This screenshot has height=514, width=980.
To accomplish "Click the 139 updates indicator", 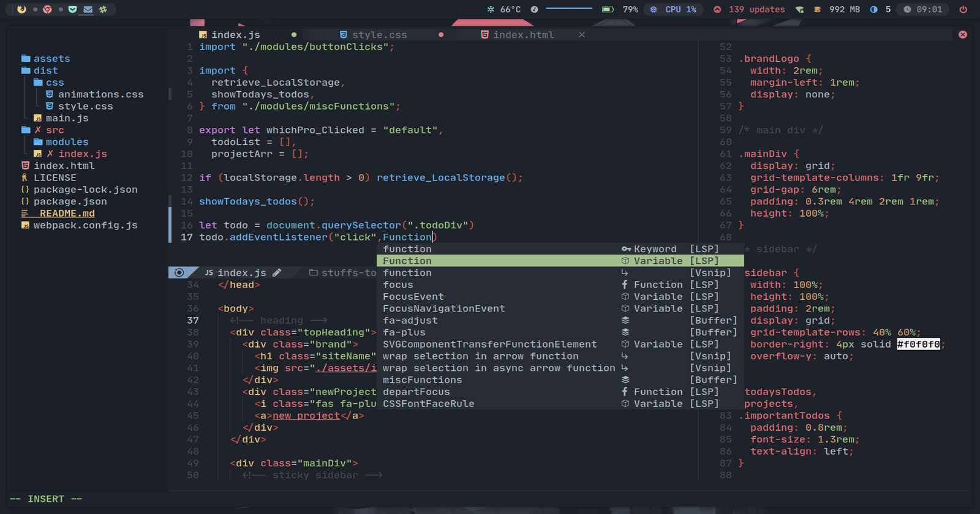I will click(749, 9).
